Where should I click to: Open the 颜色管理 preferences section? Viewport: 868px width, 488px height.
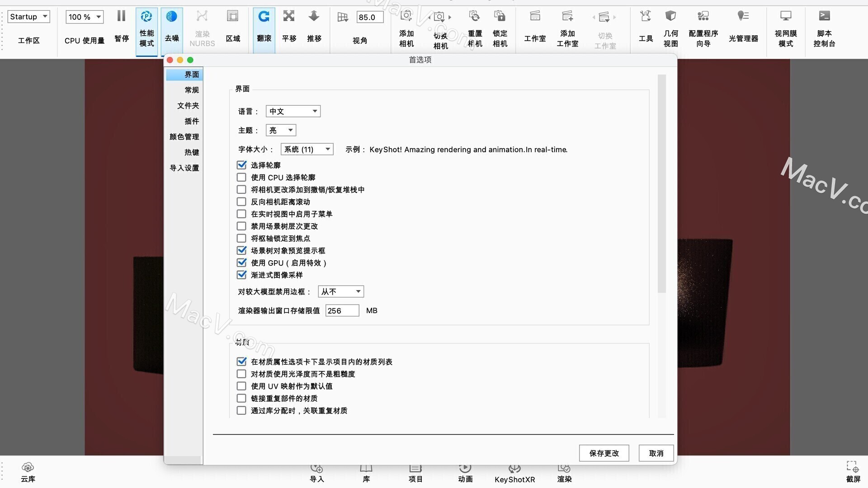coord(184,136)
